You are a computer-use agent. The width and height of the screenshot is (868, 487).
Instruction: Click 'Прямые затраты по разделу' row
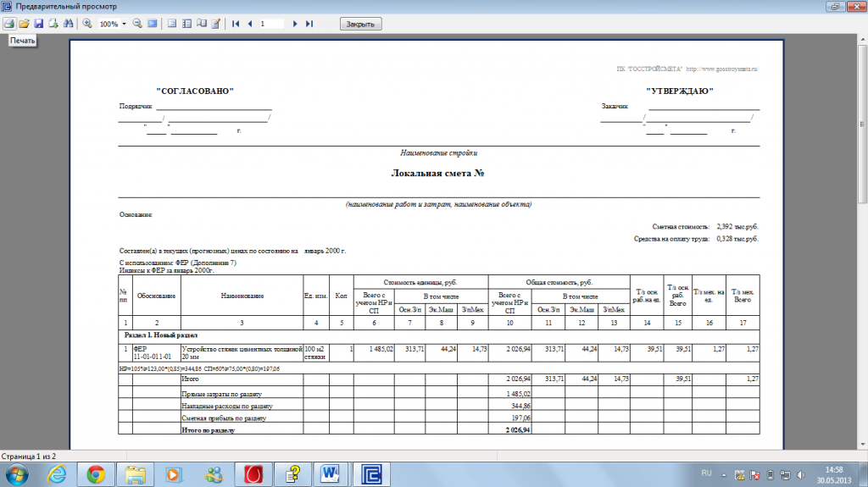tap(221, 394)
